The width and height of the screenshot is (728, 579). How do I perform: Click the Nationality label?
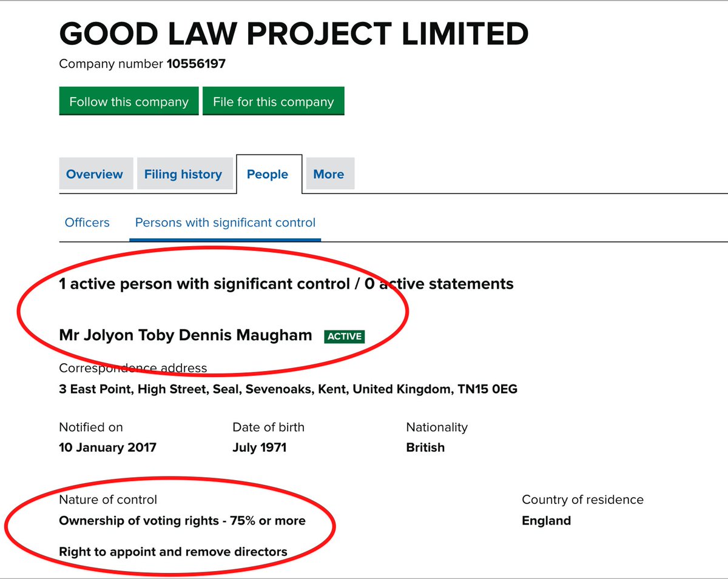(437, 427)
